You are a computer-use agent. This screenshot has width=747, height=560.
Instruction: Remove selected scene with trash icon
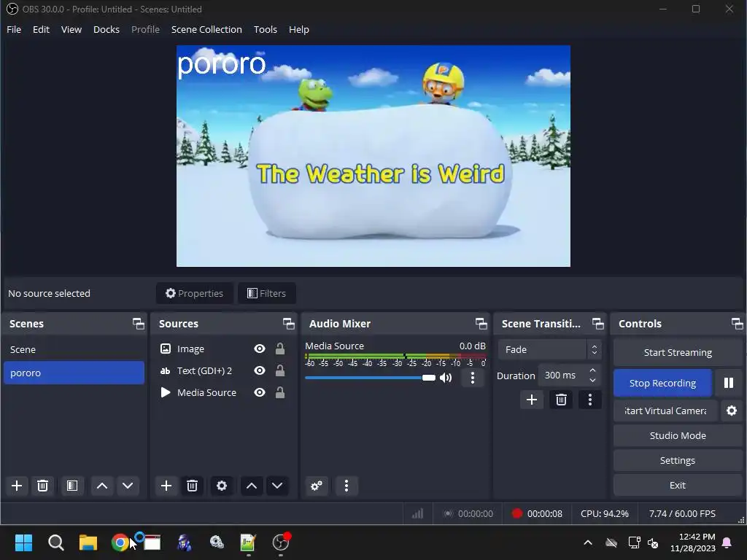[42, 486]
